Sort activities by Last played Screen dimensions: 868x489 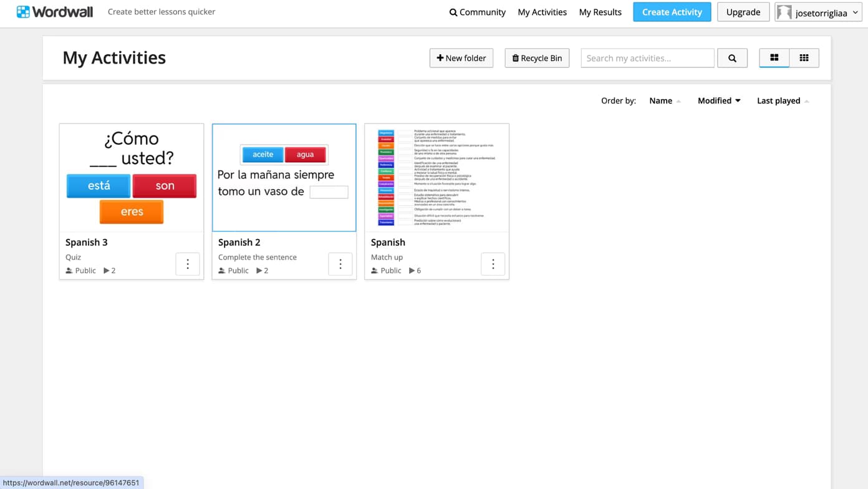pos(779,100)
